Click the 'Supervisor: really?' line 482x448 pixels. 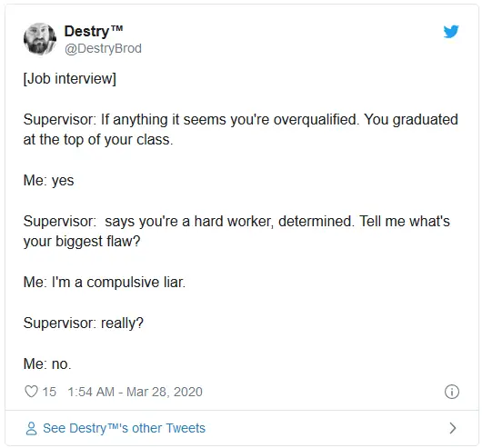point(84,323)
